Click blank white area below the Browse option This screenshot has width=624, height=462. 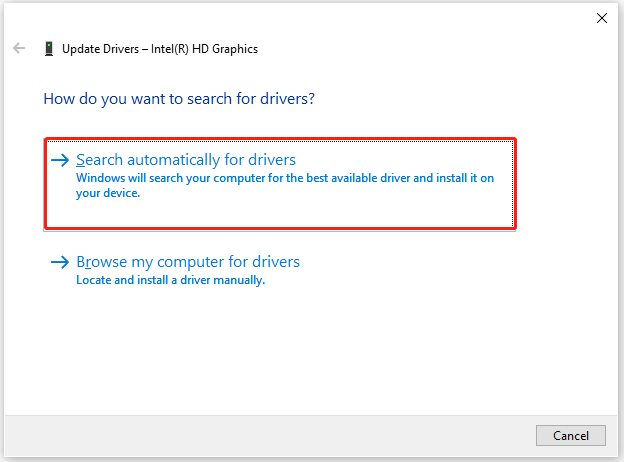coord(300,350)
